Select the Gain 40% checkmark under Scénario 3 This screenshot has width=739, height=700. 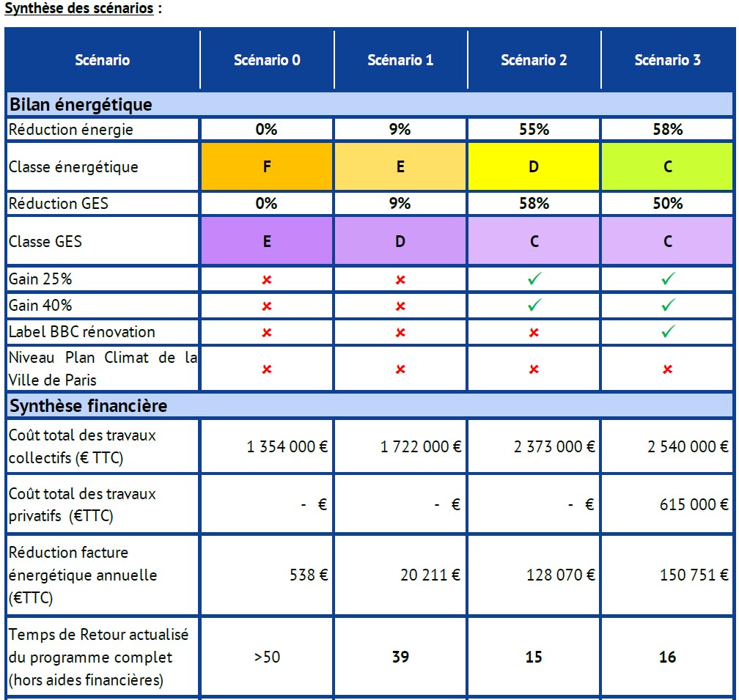[x=667, y=305]
